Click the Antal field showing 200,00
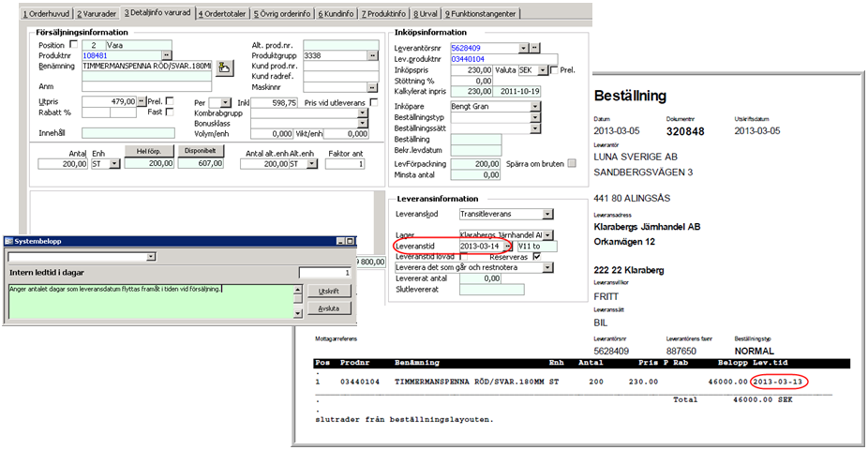The height and width of the screenshot is (450, 868). 63,164
